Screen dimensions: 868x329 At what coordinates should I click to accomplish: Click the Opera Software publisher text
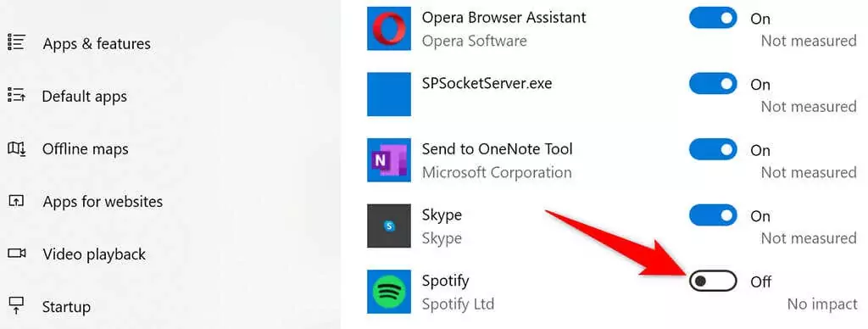[x=475, y=41]
